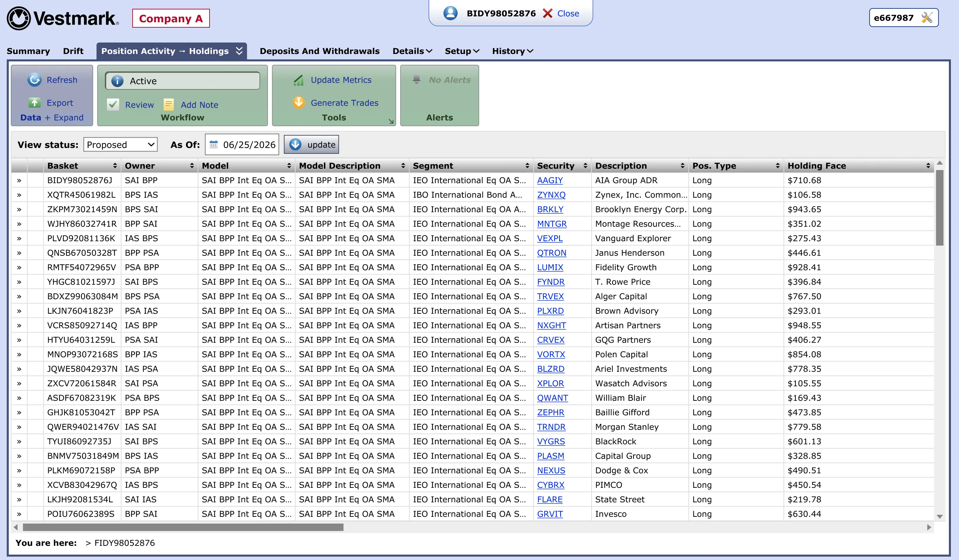Click the Data + Expand link

52,117
